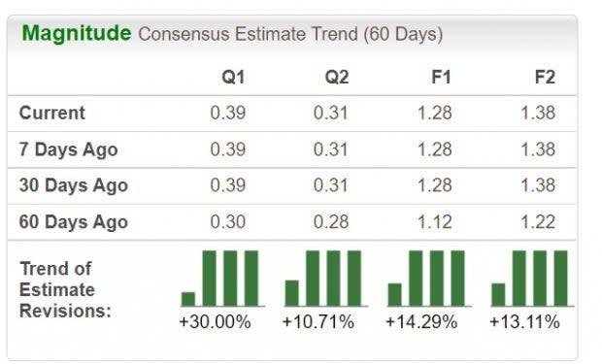Click the Q2 column header

(x=337, y=78)
